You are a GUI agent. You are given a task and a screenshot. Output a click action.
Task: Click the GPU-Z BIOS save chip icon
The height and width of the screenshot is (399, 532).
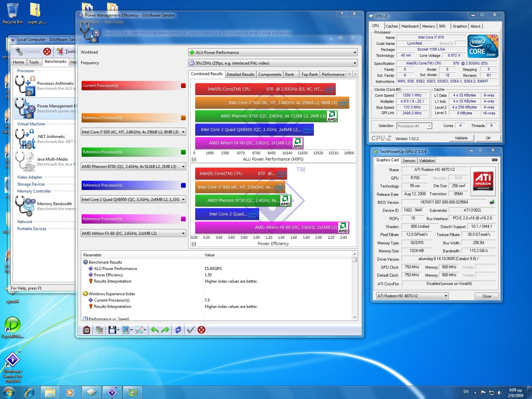pos(492,202)
